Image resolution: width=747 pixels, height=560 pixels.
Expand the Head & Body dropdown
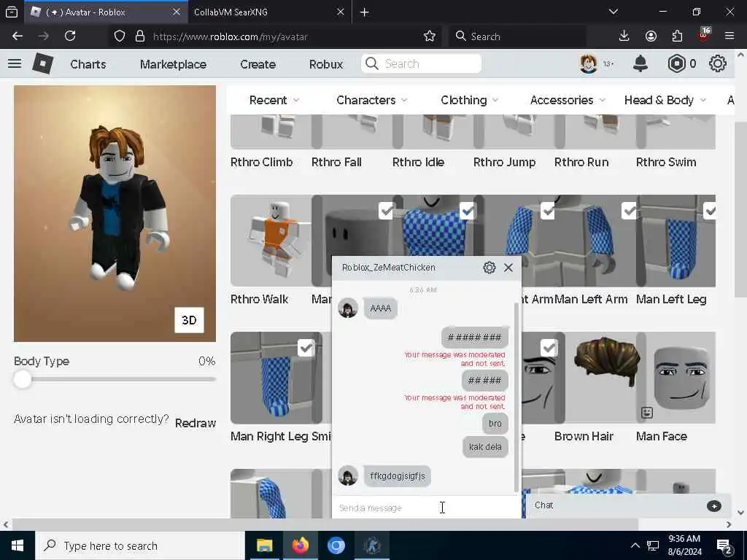pos(665,100)
